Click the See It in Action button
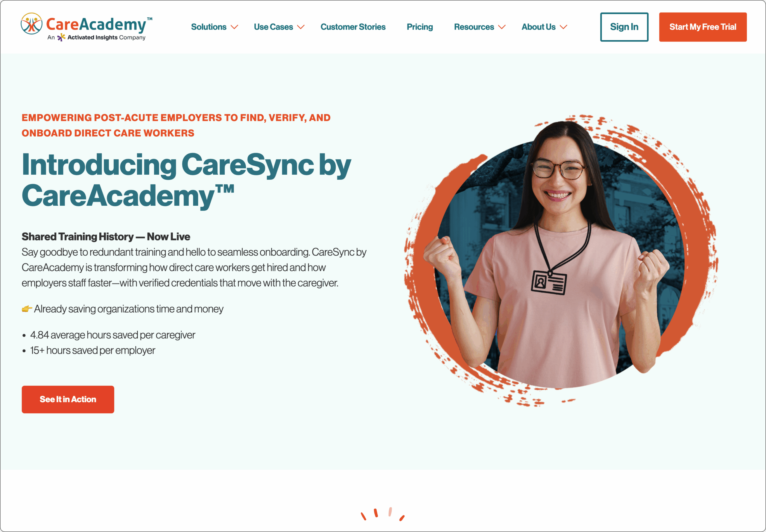 tap(68, 399)
